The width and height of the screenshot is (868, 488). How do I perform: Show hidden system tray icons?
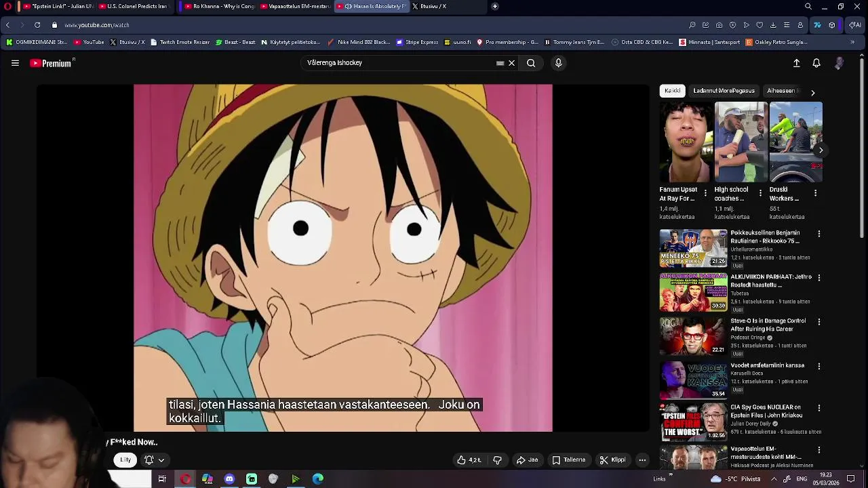774,479
